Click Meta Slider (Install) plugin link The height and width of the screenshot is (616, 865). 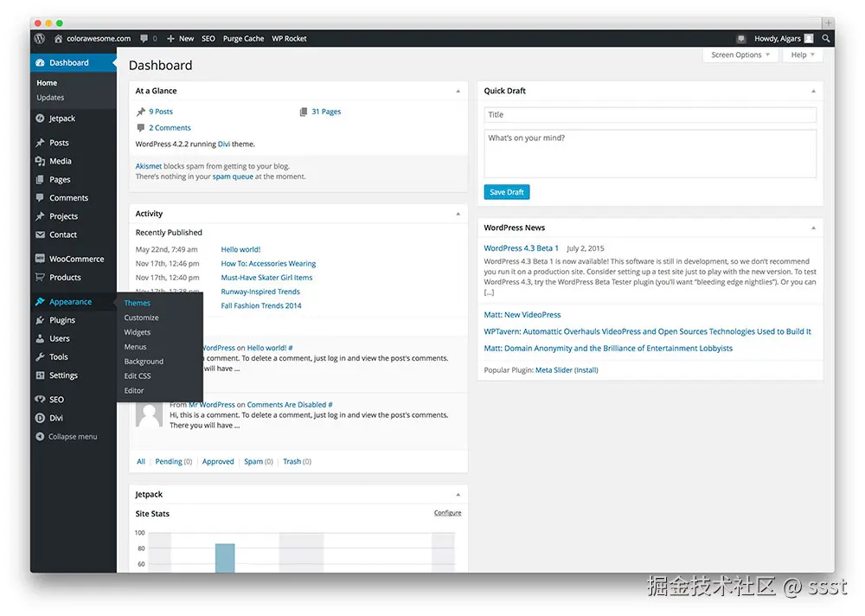567,370
